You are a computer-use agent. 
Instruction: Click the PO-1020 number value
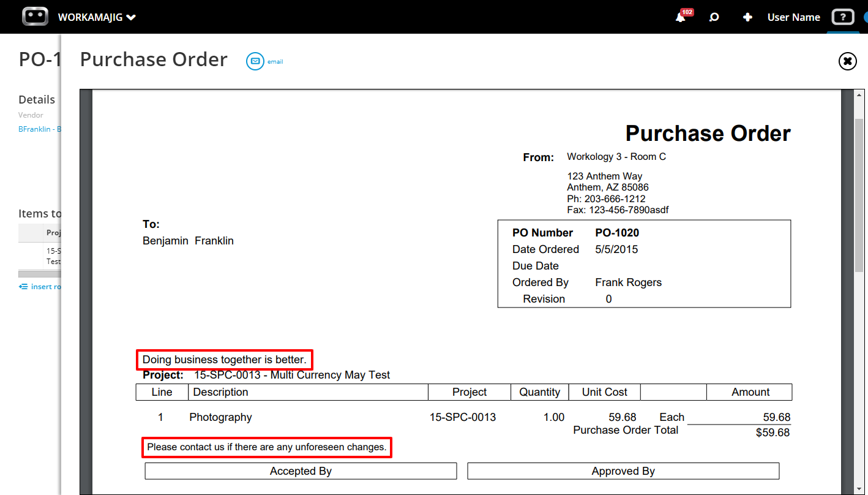pos(617,233)
